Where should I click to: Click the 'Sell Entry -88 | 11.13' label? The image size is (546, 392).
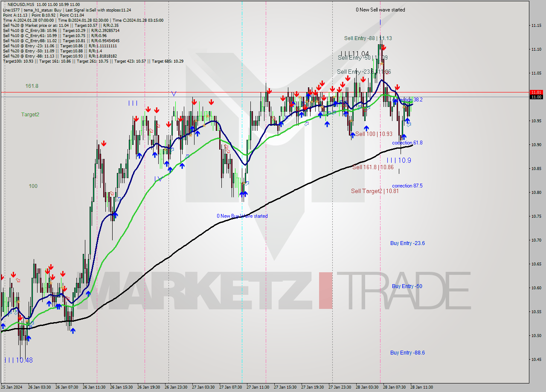tap(368, 38)
